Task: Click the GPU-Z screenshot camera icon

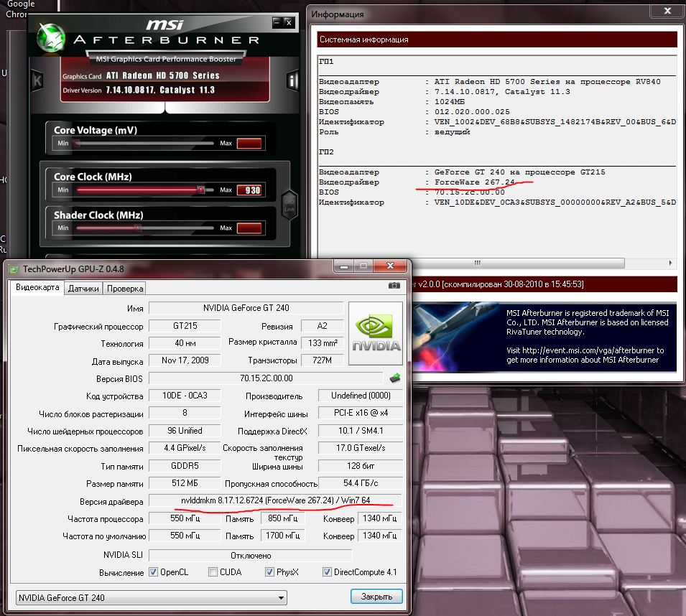Action: point(394,285)
